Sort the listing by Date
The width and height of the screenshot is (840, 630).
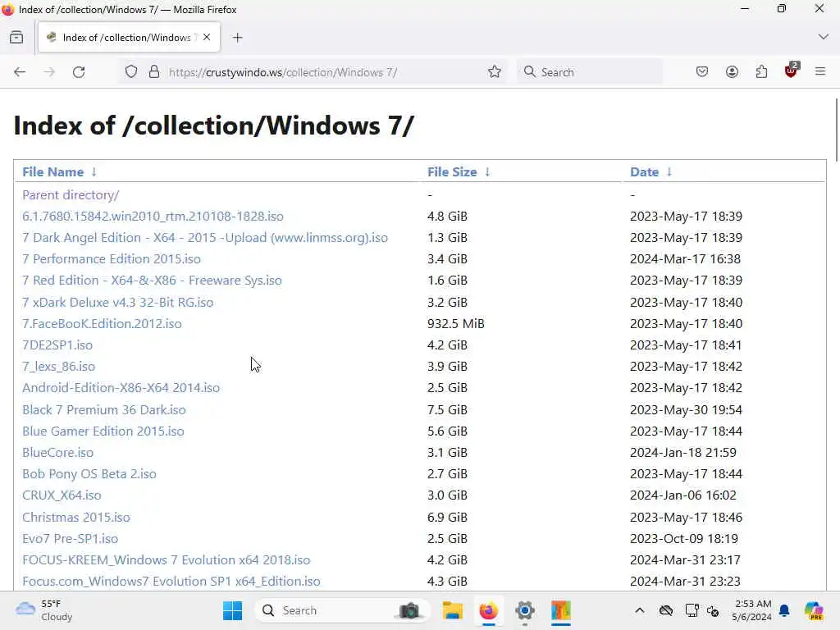pos(645,172)
